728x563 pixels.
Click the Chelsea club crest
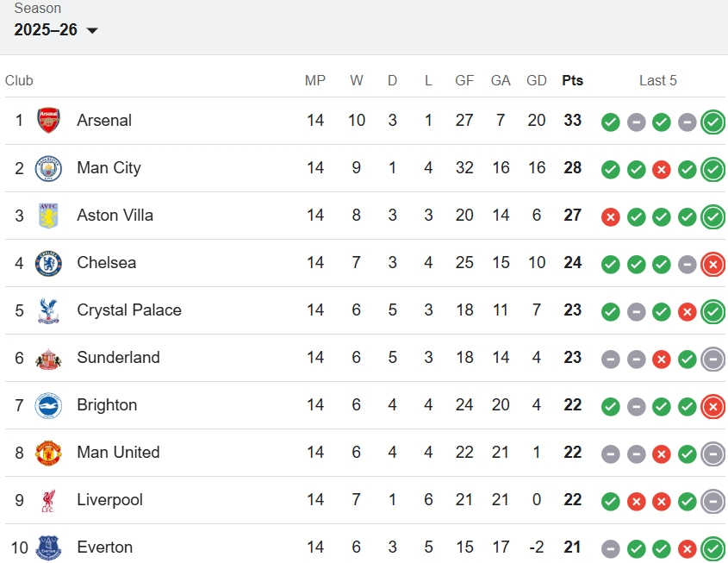(x=48, y=263)
